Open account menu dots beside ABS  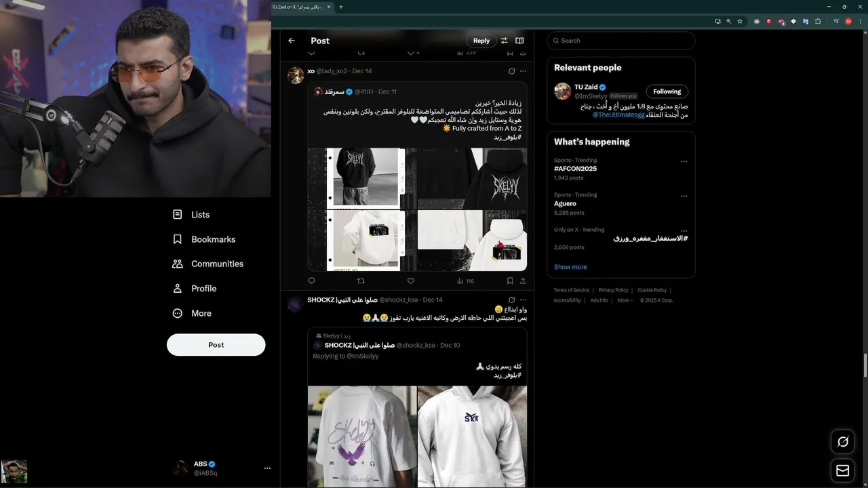pos(267,468)
